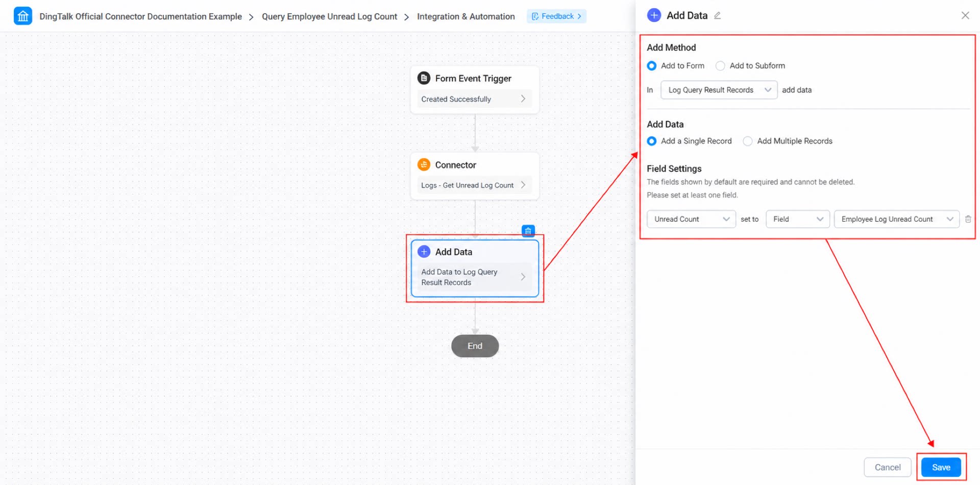Open the Feedback link
Viewport: 980px width, 485px height.
(556, 16)
